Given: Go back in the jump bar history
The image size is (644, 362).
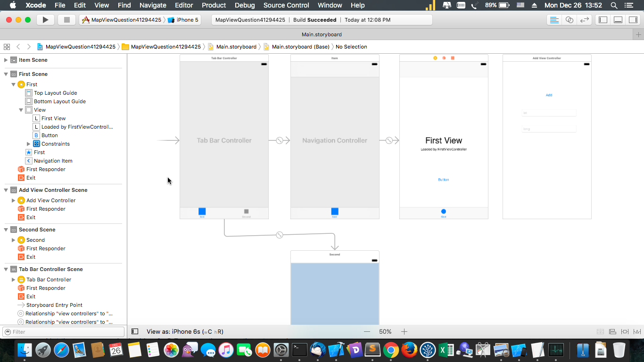Looking at the screenshot, I should point(18,47).
